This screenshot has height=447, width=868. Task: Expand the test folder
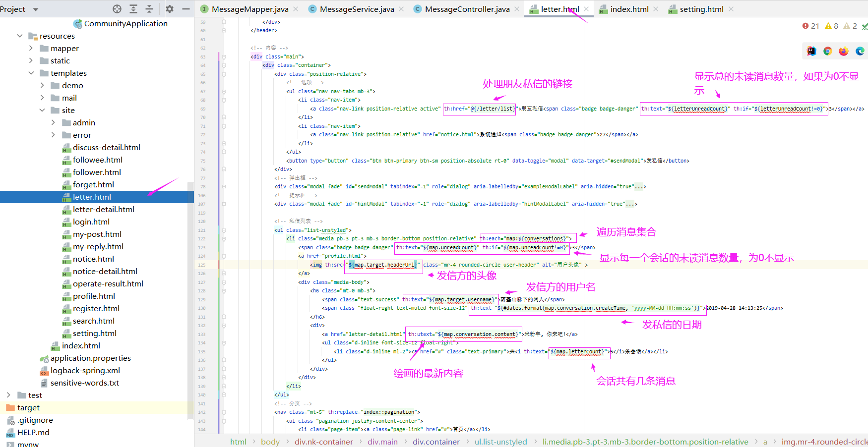[x=8, y=395]
